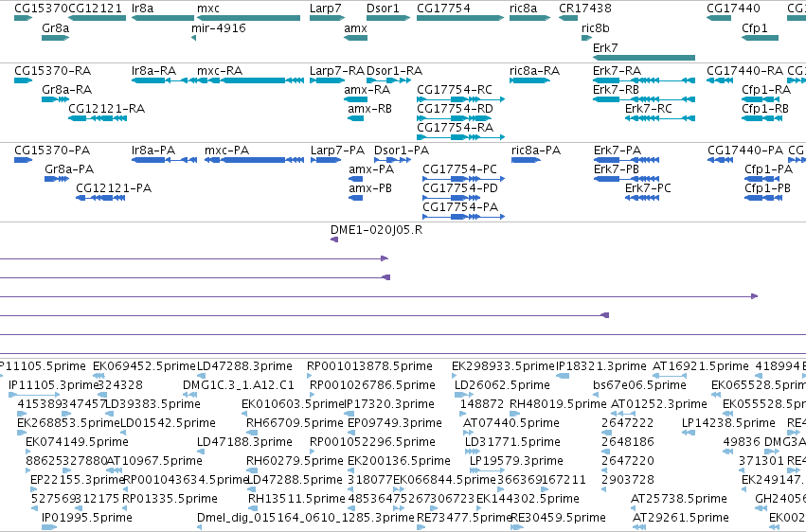Open the Cfp1-PB protein label
This screenshot has height=532, width=806.
(x=767, y=188)
